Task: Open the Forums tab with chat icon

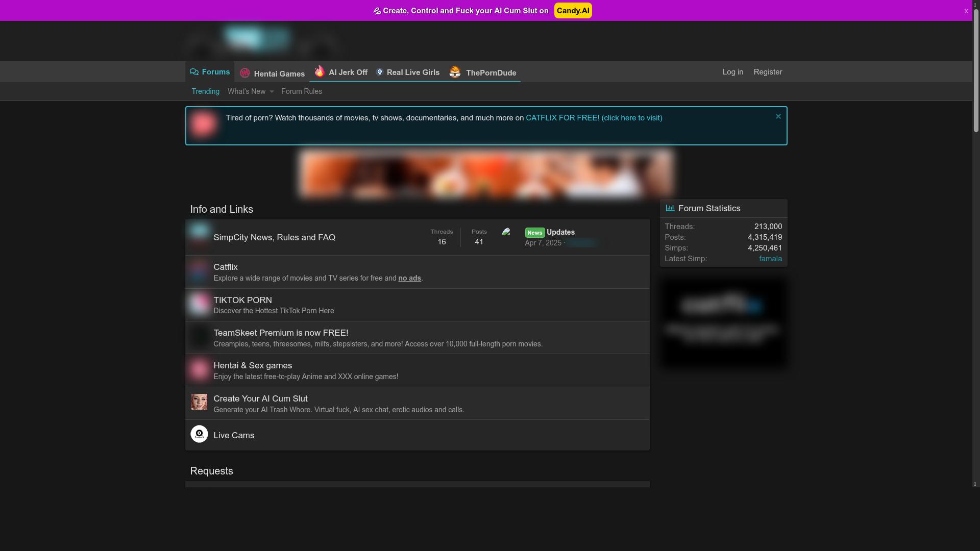Action: pyautogui.click(x=210, y=72)
